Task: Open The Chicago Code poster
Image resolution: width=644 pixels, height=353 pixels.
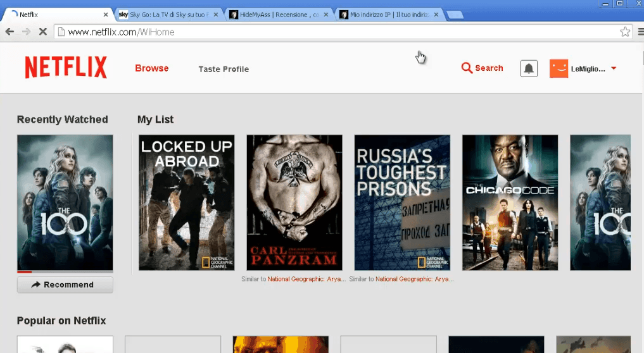Action: pyautogui.click(x=510, y=202)
